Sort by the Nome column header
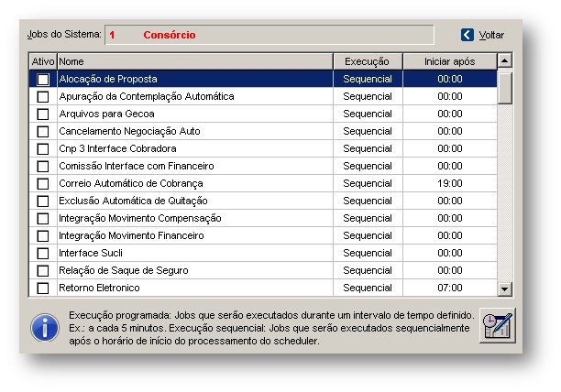The image size is (561, 392). click(x=195, y=61)
